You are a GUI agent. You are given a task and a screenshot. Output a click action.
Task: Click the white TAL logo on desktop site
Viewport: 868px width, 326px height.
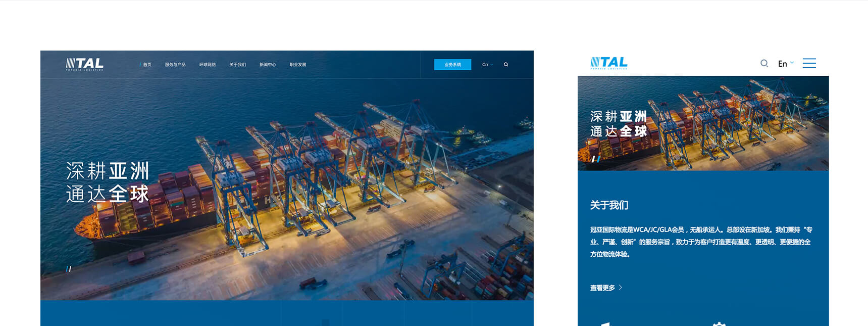coord(84,64)
